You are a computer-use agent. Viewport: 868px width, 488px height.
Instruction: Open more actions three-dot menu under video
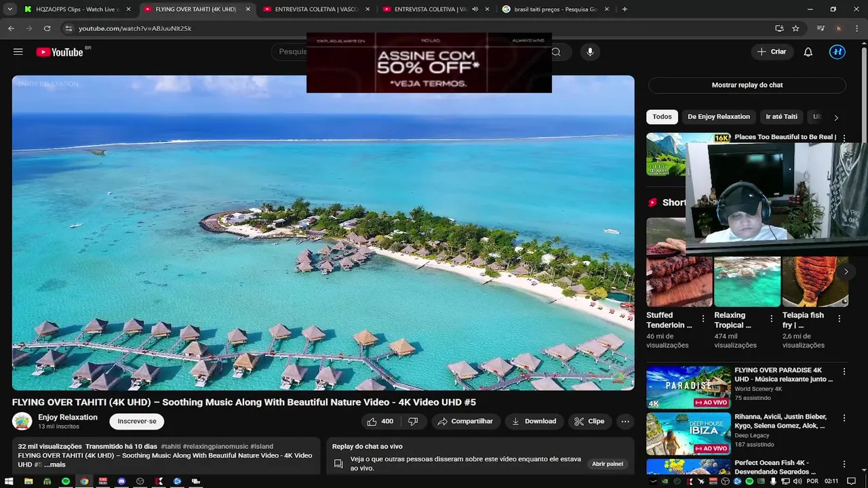[x=625, y=421]
